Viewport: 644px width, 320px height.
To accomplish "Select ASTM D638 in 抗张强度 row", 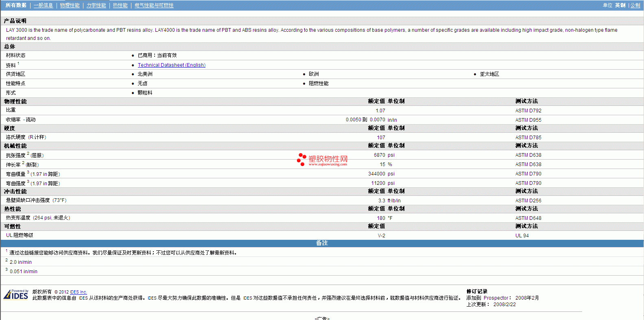I will [528, 155].
